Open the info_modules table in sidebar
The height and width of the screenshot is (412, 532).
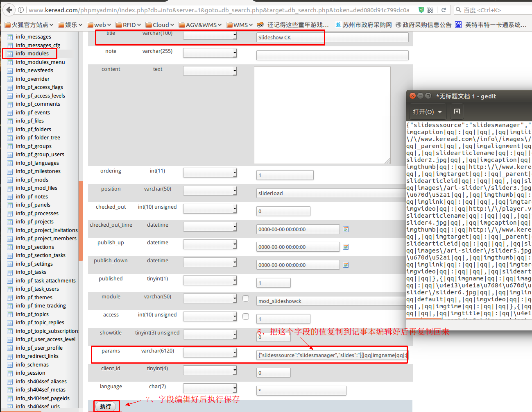click(32, 54)
